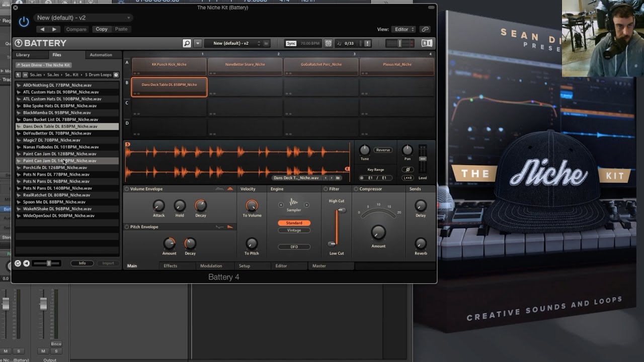Toggle the L/R channel swap button

408,177
